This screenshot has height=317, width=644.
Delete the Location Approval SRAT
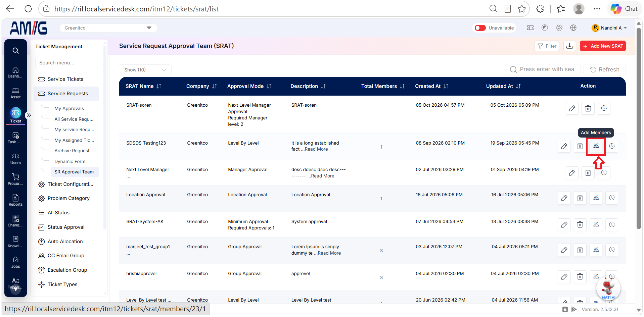pyautogui.click(x=580, y=198)
